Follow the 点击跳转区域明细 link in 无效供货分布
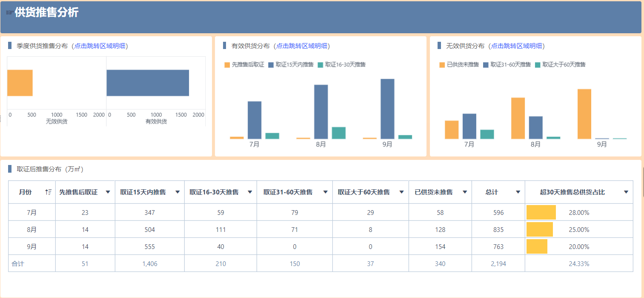This screenshot has width=644, height=298. point(517,46)
